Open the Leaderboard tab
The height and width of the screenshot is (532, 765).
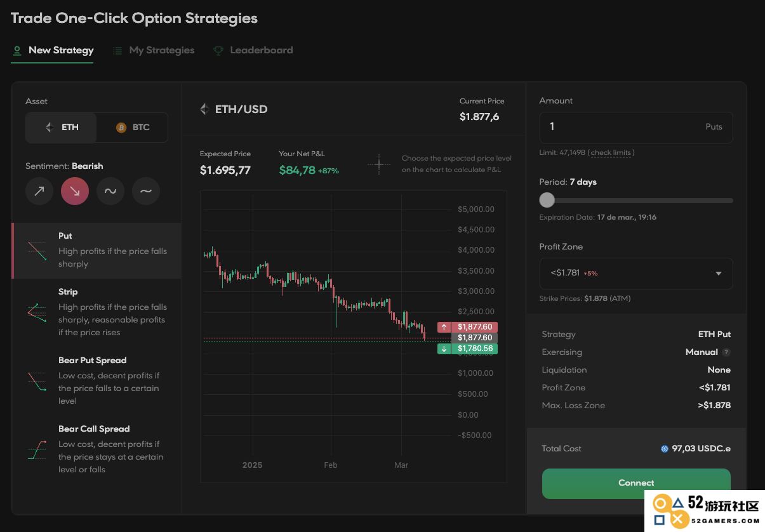coord(253,50)
